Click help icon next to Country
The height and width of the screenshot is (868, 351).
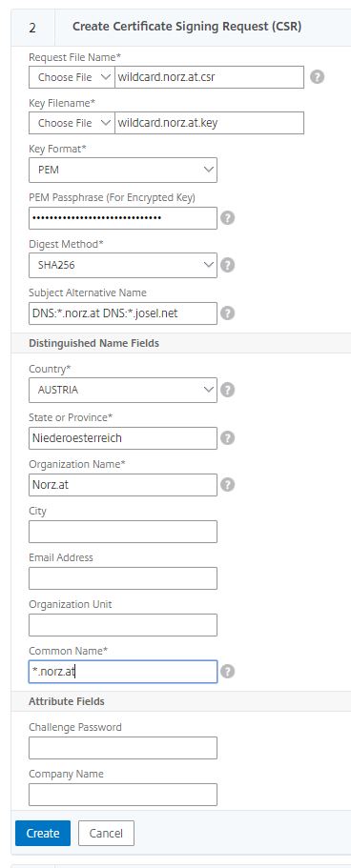point(227,390)
